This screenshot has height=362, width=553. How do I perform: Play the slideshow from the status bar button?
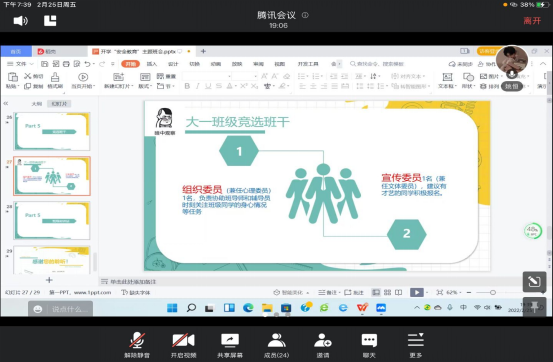(x=417, y=292)
